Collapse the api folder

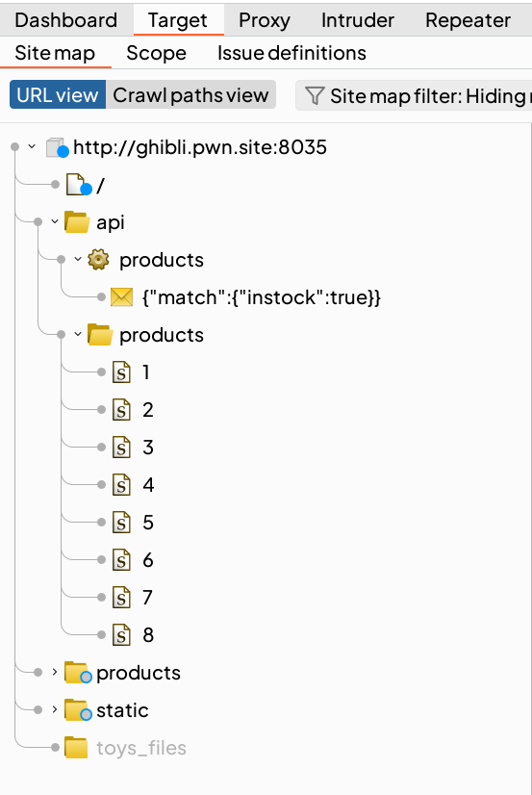(55, 222)
